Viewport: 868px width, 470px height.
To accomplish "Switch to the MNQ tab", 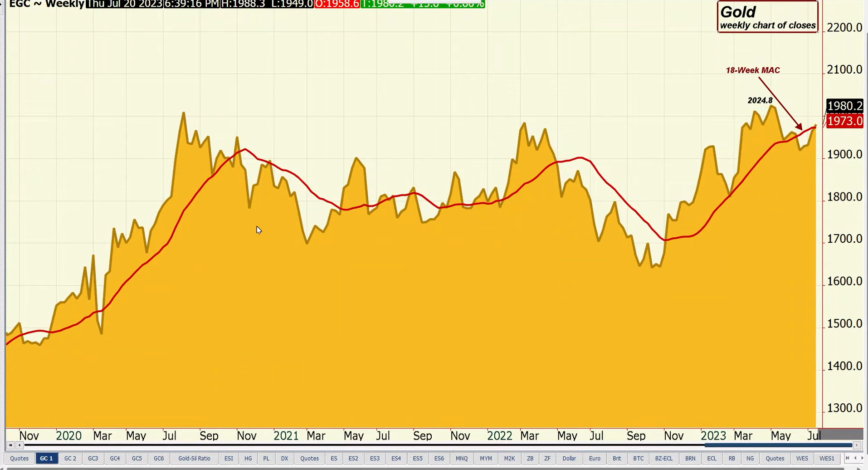I will click(462, 458).
